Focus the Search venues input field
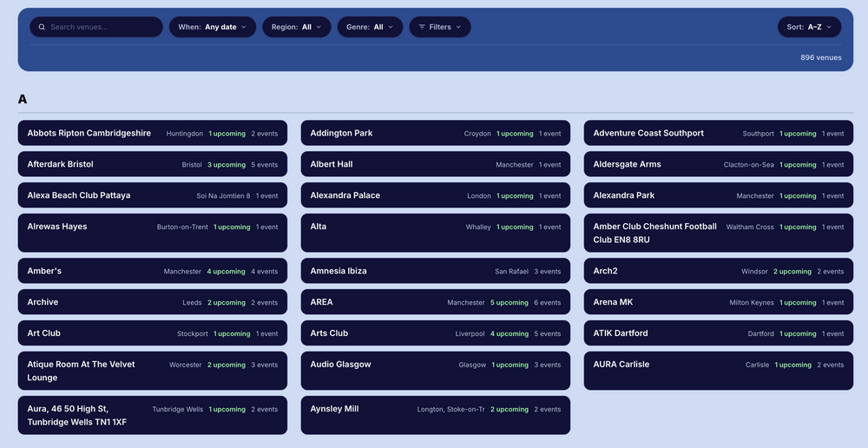The image size is (868, 448). point(96,27)
